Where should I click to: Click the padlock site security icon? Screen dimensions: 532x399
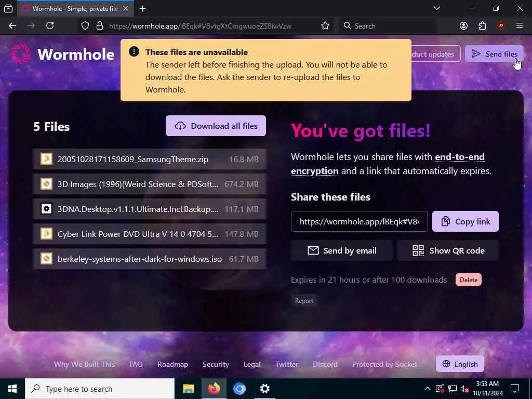99,26
